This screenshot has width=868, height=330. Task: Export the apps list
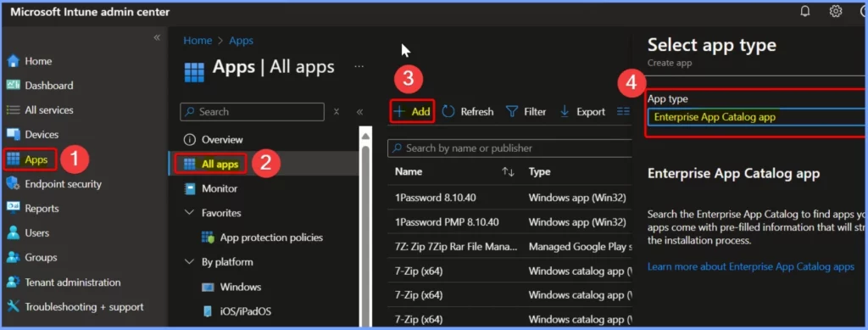(582, 112)
